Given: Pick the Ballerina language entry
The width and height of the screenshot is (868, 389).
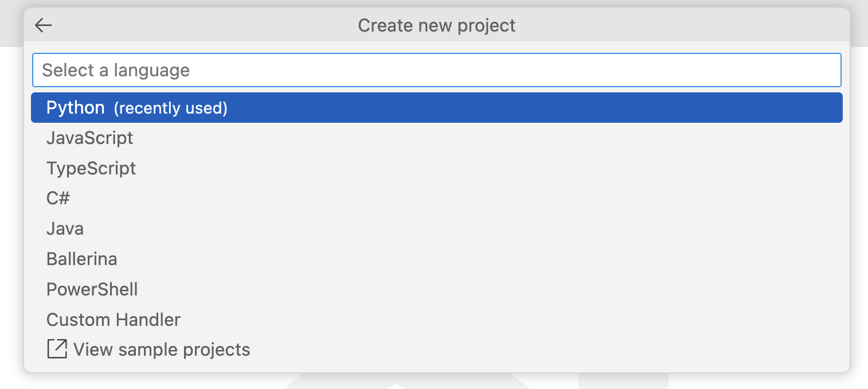Looking at the screenshot, I should pos(81,259).
